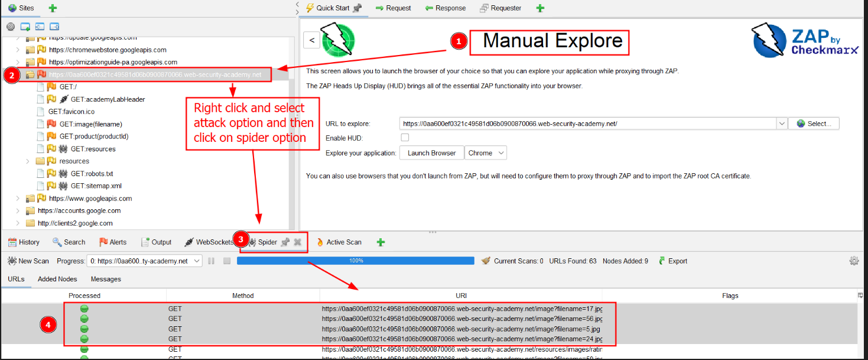Click the red flag on the GET:image(filename) node
This screenshot has height=360, width=868.
[52, 124]
